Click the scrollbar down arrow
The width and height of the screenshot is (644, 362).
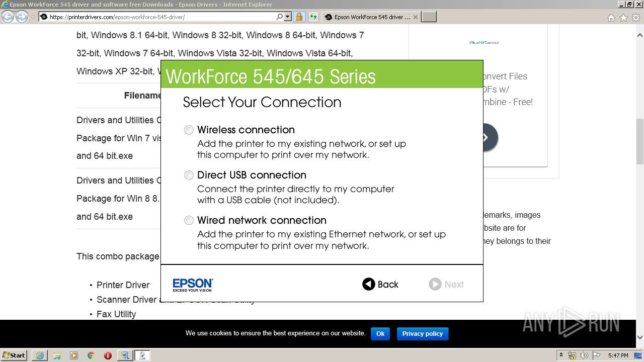(640, 337)
